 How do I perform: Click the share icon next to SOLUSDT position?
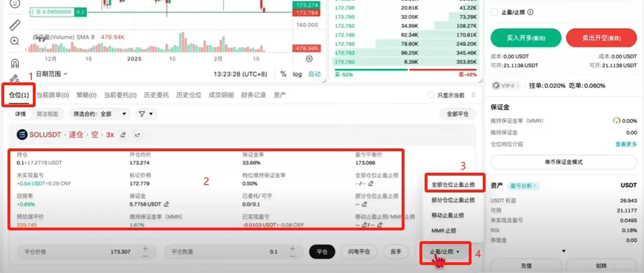[x=137, y=135]
